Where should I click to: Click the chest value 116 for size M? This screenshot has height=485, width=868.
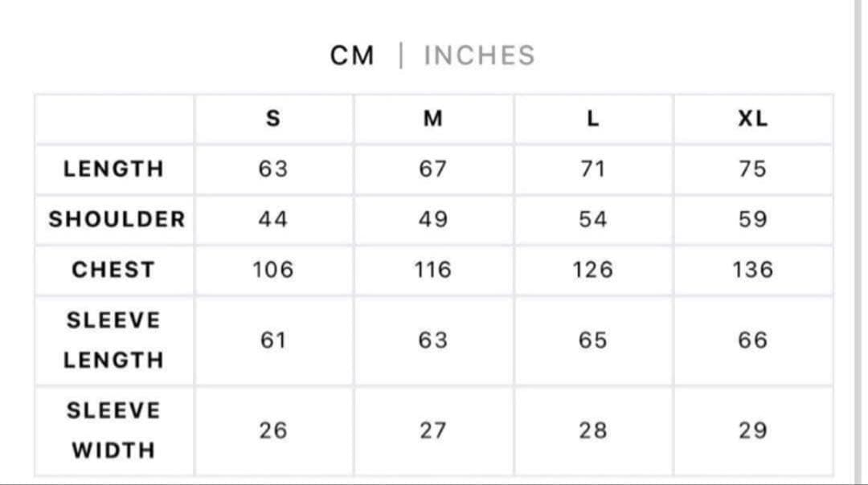(432, 270)
